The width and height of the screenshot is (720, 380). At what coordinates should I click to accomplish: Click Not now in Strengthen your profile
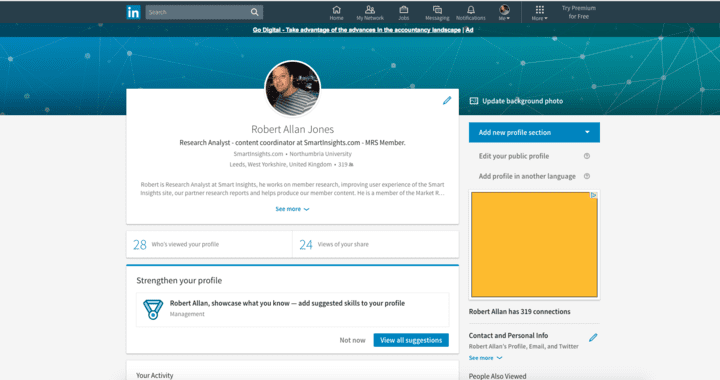352,340
